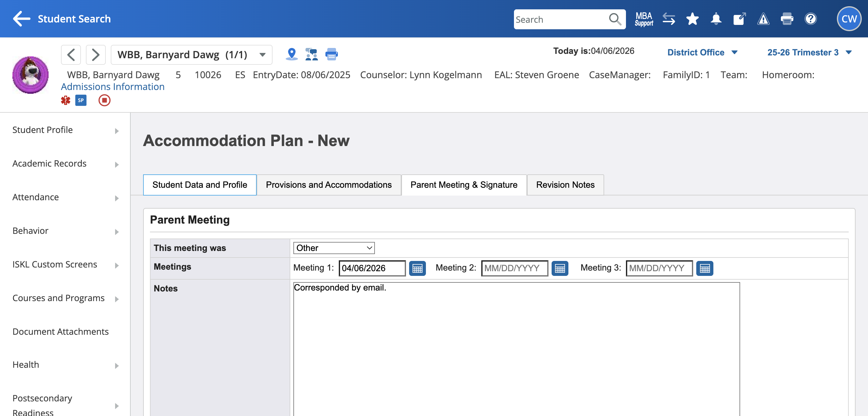Open the notifications bell icon
The width and height of the screenshot is (868, 416).
coord(716,19)
